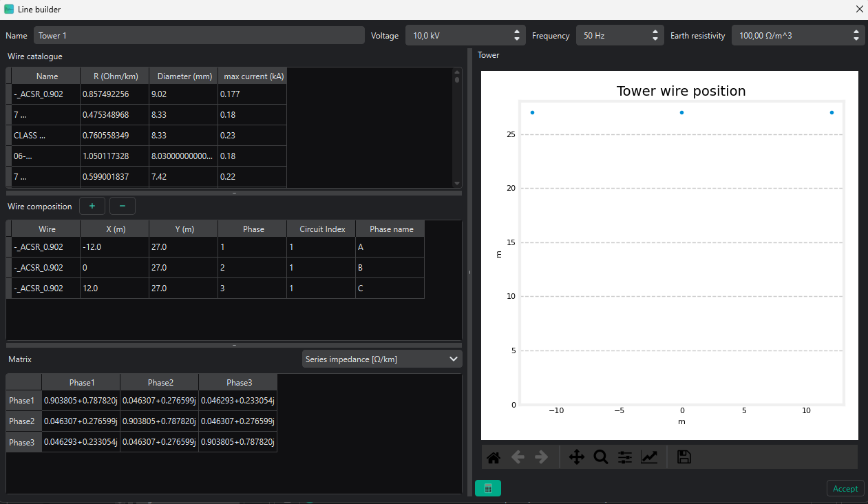Select the X cell with 12.0
Screen dimensions: 868x504
coord(115,288)
